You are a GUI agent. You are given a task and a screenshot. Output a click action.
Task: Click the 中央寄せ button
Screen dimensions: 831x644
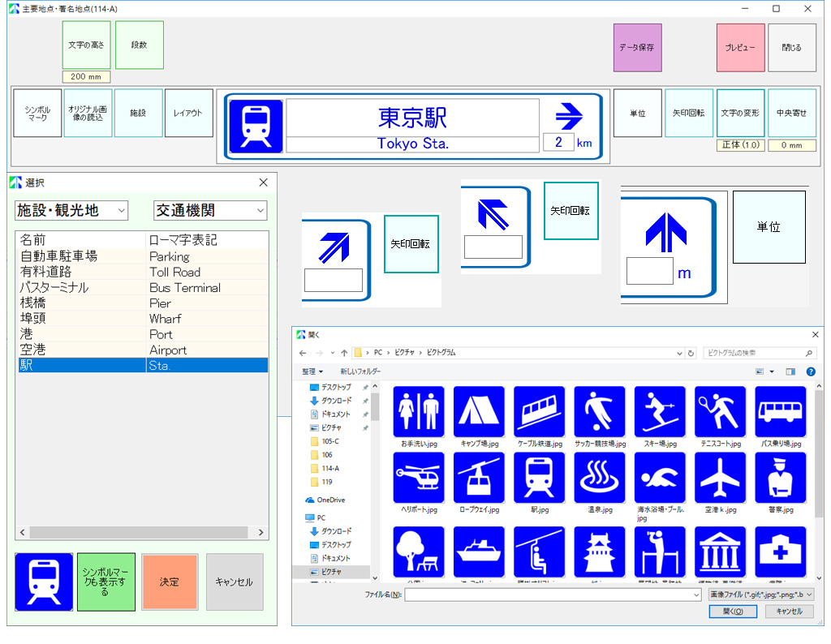(792, 113)
